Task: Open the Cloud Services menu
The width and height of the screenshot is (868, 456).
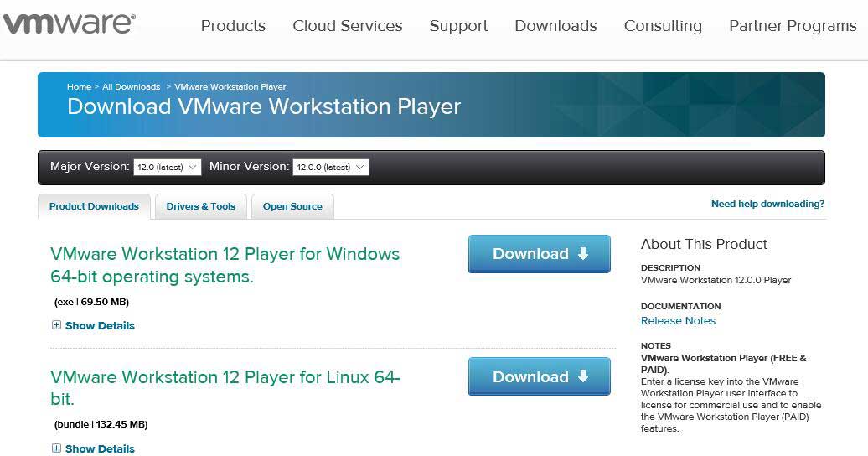Action: point(347,26)
